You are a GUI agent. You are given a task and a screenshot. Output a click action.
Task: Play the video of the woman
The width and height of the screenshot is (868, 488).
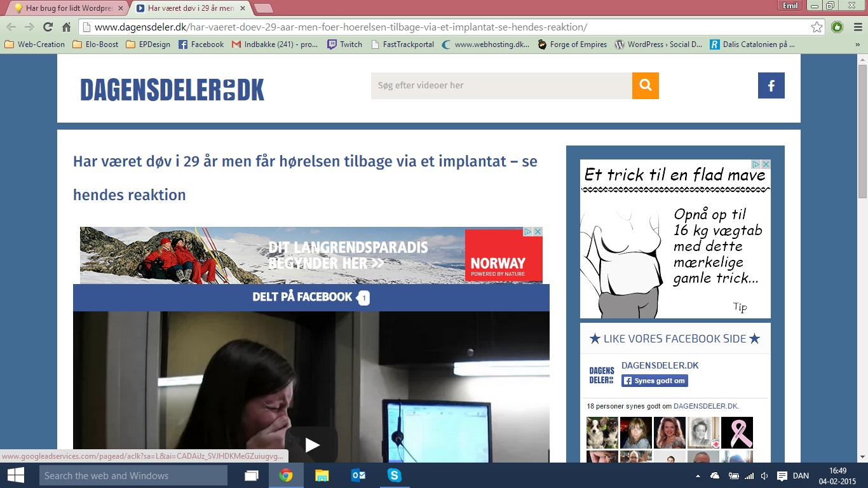click(x=311, y=445)
